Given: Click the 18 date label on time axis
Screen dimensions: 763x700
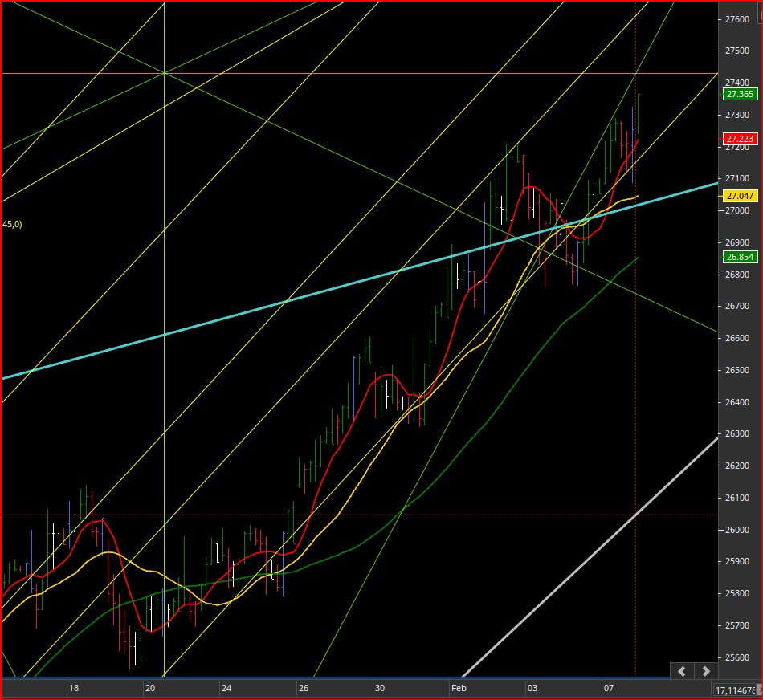Looking at the screenshot, I should 73,688.
